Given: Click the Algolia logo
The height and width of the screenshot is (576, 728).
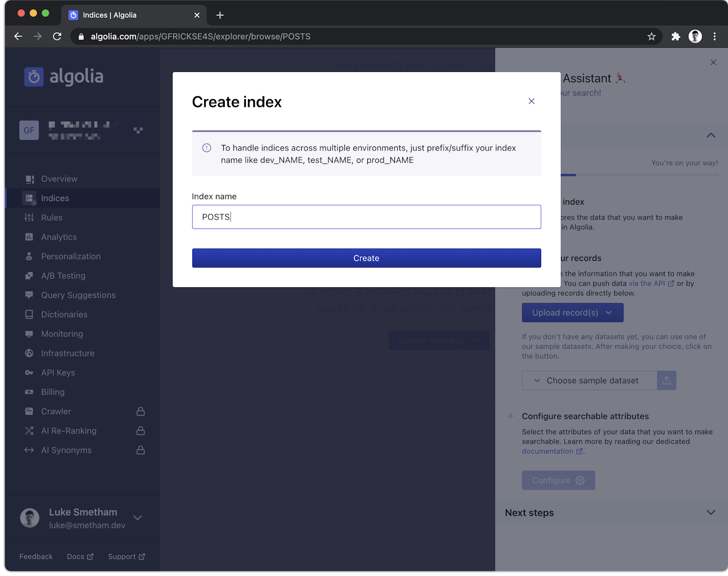Looking at the screenshot, I should [64, 77].
